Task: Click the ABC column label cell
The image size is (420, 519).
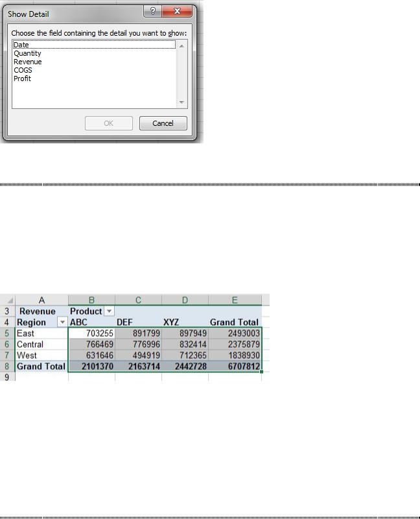Action: coord(91,322)
